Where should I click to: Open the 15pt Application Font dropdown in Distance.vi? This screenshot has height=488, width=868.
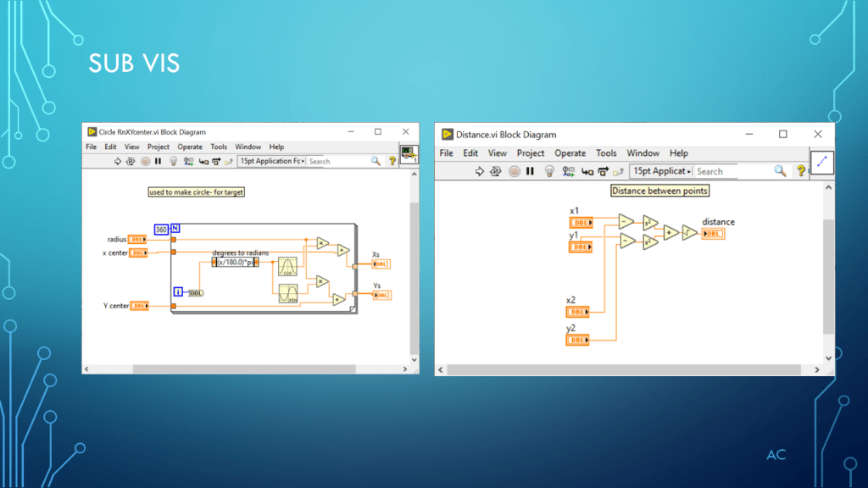click(661, 171)
